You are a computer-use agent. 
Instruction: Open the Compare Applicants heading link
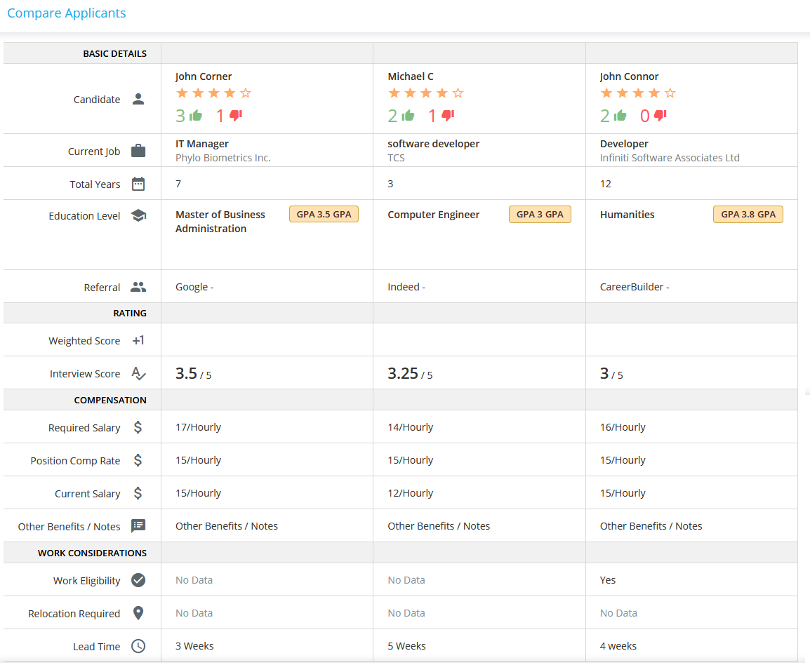(x=67, y=13)
